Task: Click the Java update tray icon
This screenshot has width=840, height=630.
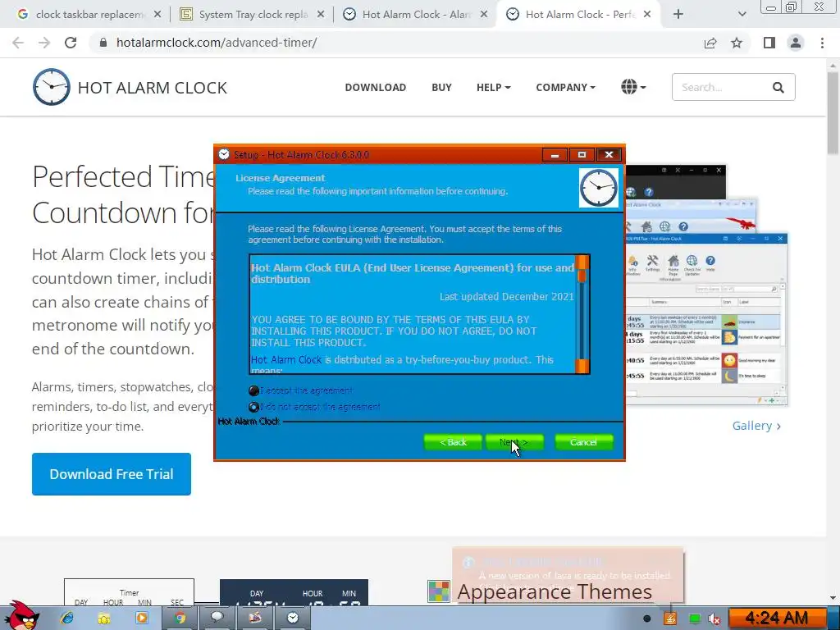Action: tap(669, 619)
